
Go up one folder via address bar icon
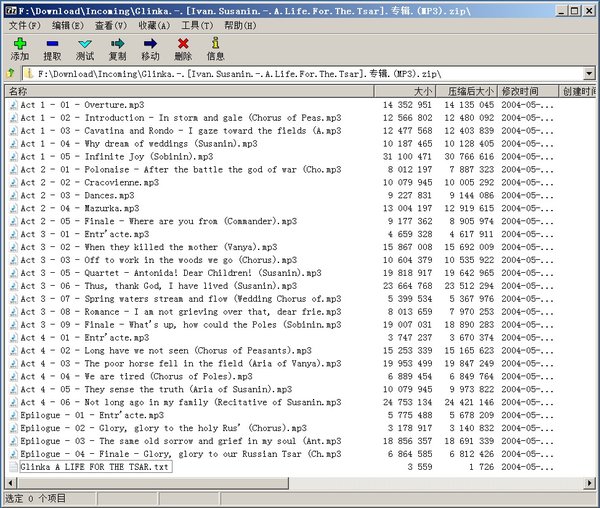click(x=11, y=74)
